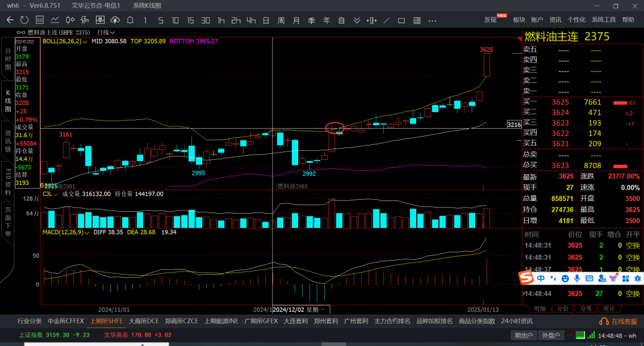
Task: Select the 分价 tab under trade list
Action: [x=562, y=308]
